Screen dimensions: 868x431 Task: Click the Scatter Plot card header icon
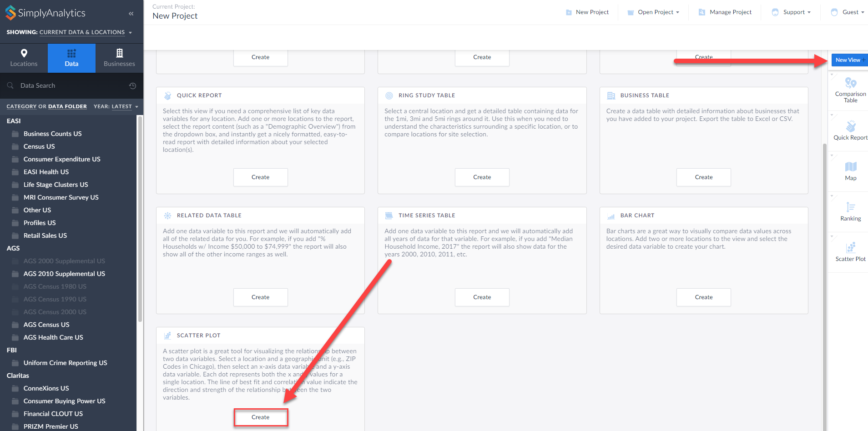coord(167,336)
